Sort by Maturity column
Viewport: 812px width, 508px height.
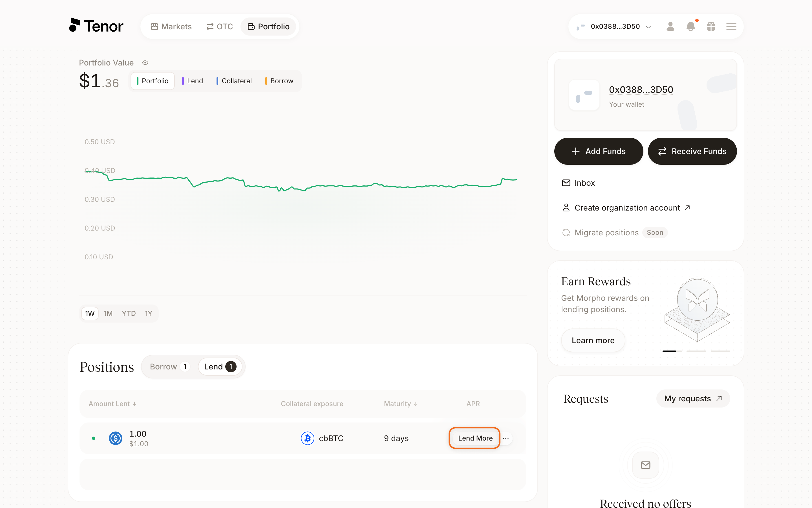click(x=401, y=404)
